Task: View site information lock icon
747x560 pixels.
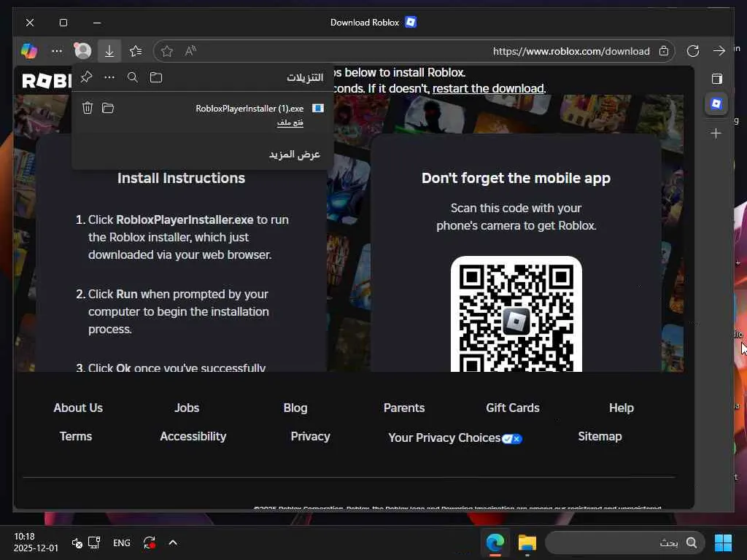Action: coord(664,51)
